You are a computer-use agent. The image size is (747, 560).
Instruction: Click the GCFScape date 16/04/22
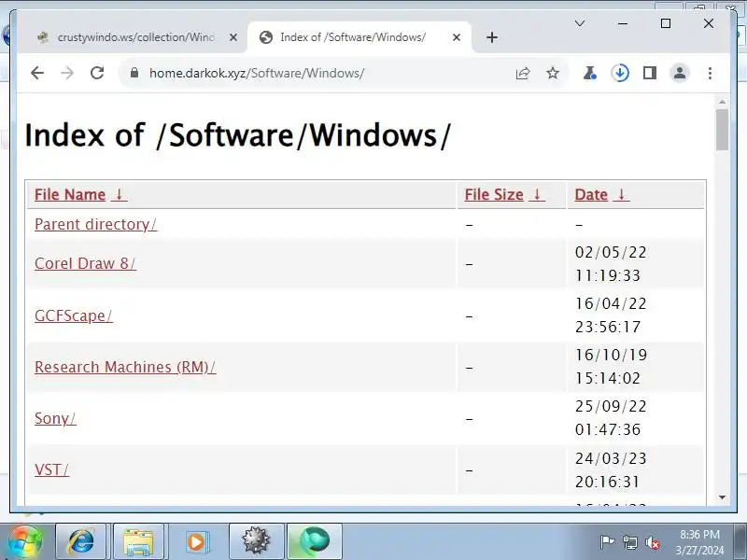611,303
